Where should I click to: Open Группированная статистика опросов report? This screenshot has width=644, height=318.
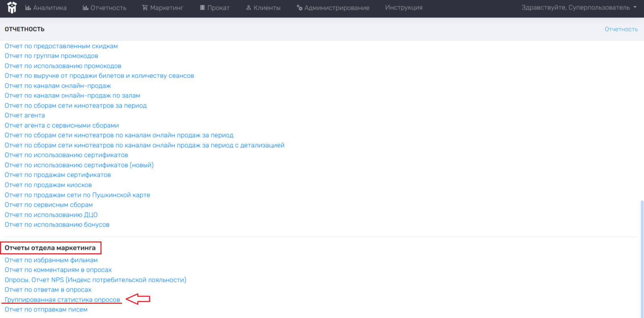[62, 300]
